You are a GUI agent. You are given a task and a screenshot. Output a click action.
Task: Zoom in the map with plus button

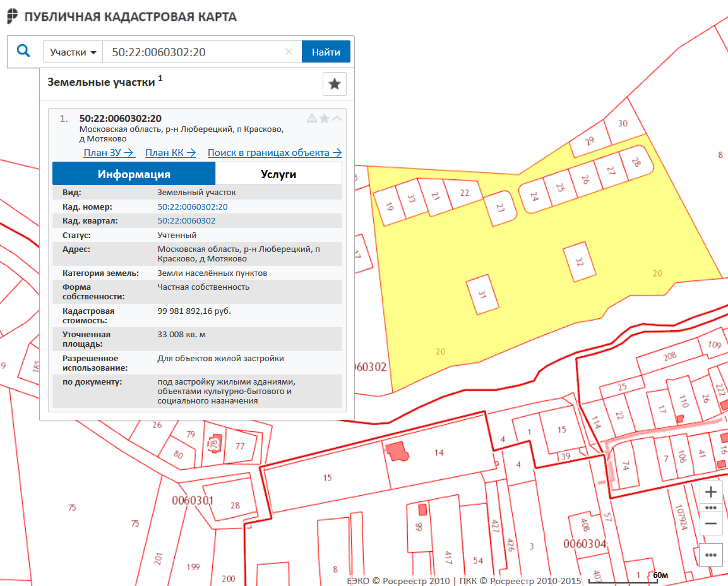710,492
